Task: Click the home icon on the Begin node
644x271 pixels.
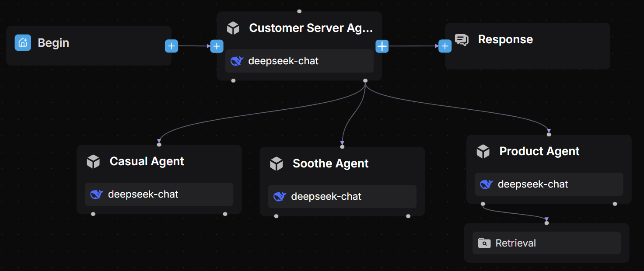Action: pyautogui.click(x=23, y=42)
